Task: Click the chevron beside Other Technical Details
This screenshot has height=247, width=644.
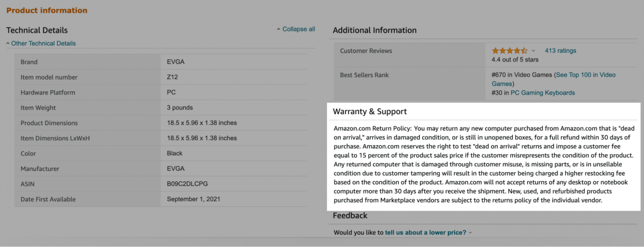Action: [8, 43]
